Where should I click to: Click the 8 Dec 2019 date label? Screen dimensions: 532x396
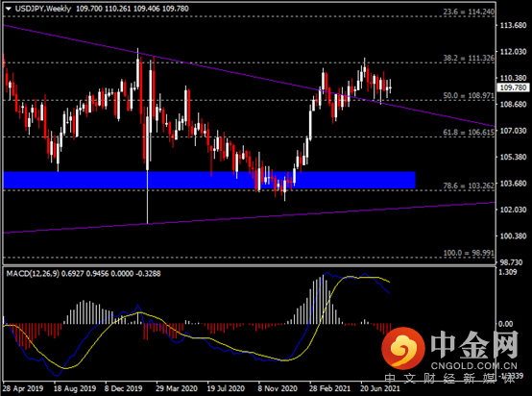(x=123, y=388)
